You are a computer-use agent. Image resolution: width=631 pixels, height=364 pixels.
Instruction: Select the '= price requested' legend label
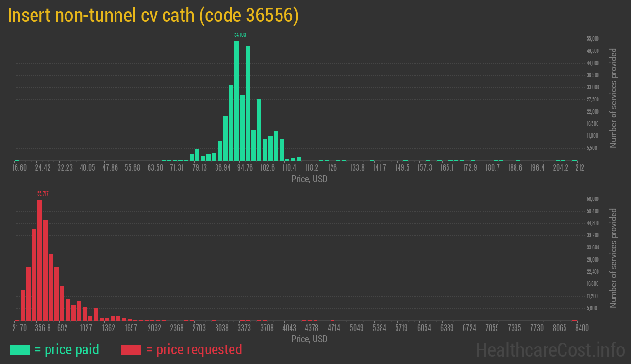click(x=194, y=349)
